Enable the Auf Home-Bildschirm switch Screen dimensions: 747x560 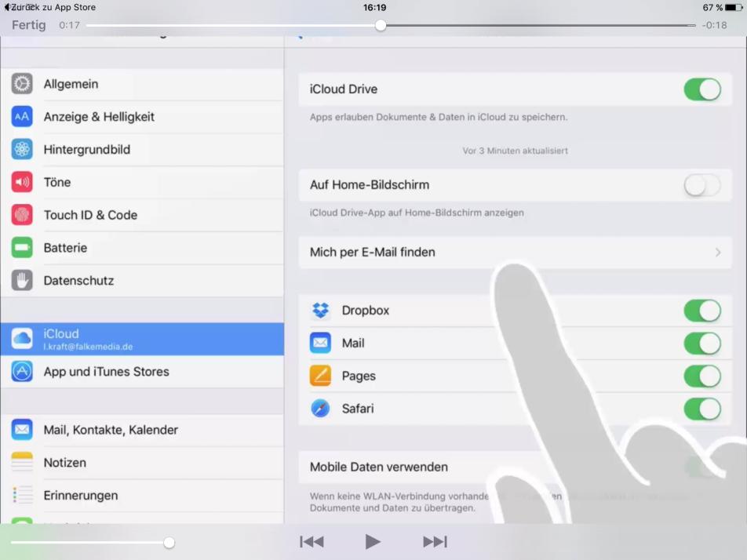(x=702, y=185)
